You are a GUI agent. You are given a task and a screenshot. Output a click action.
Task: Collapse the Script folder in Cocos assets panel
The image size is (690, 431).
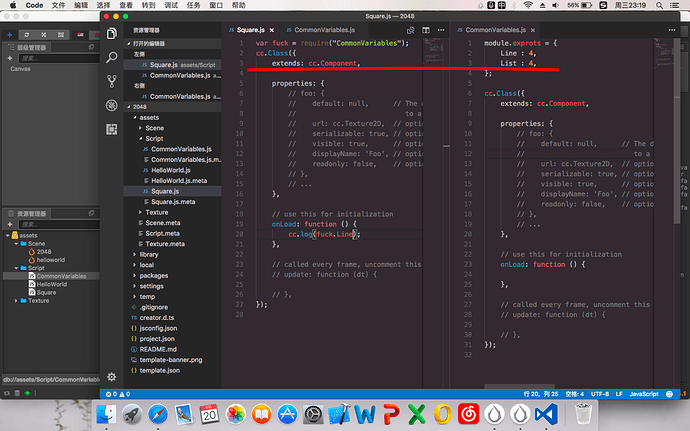(x=18, y=268)
